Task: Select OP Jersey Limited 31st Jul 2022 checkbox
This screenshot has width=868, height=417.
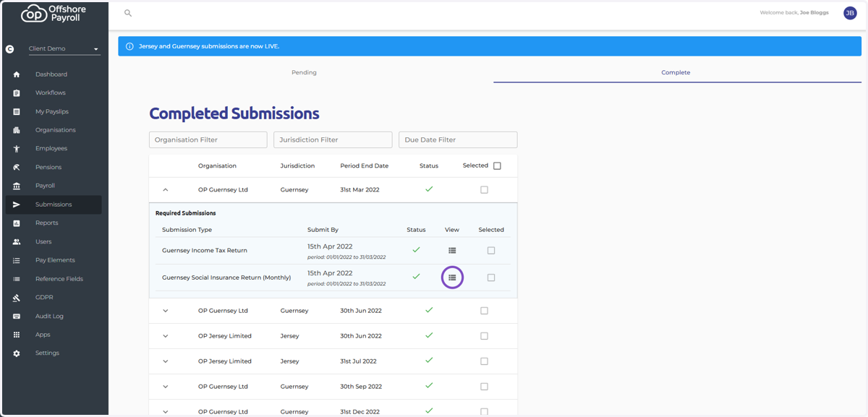Action: point(484,361)
